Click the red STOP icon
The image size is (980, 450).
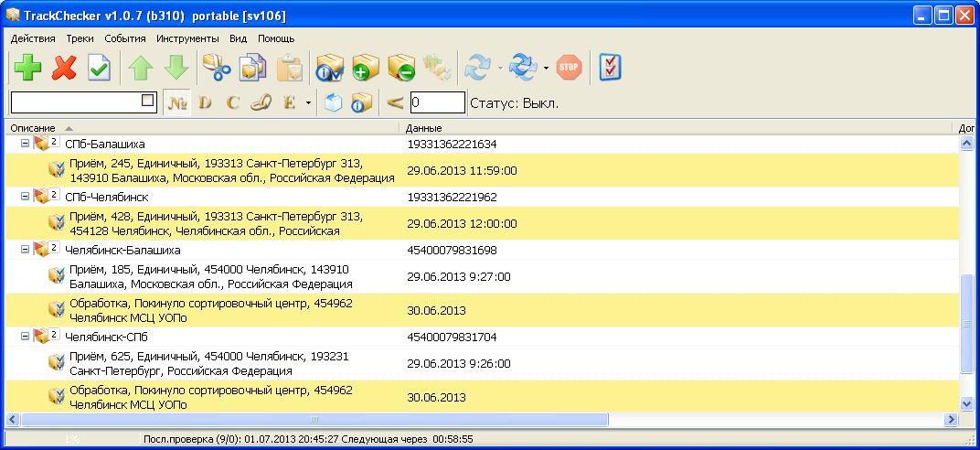[569, 67]
